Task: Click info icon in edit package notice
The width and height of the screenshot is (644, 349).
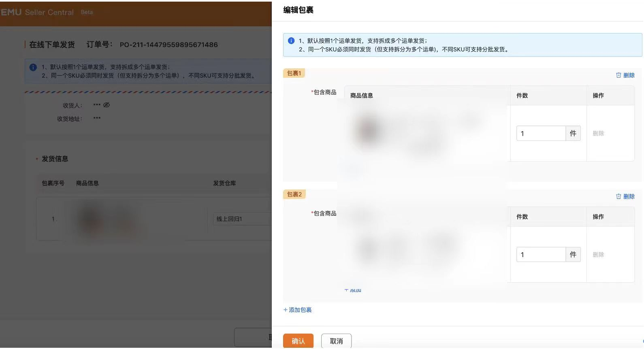Action: (x=291, y=41)
